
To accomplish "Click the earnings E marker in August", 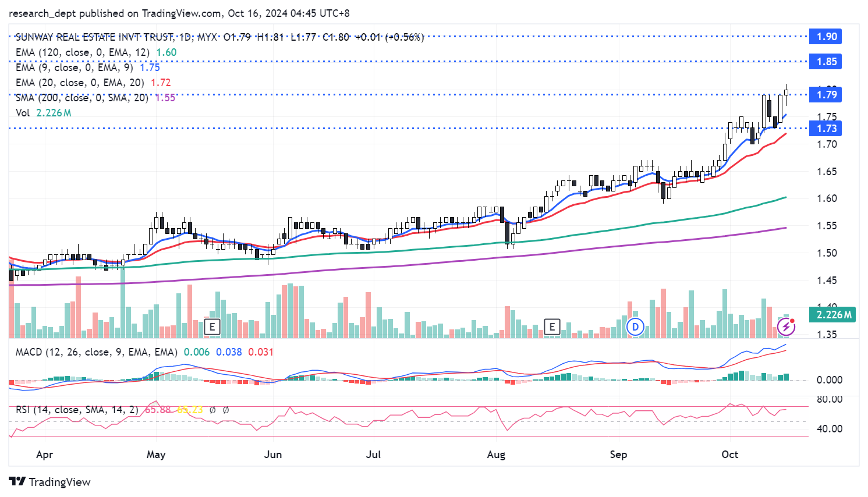I will coord(551,326).
